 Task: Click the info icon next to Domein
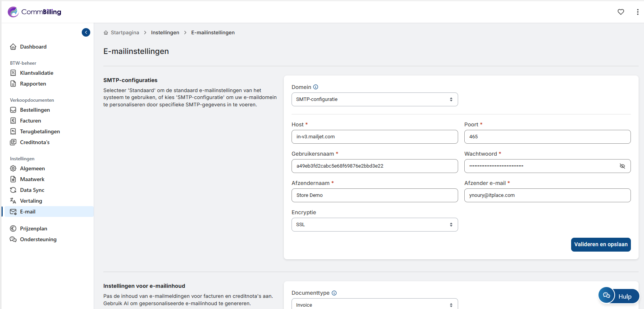click(x=316, y=87)
